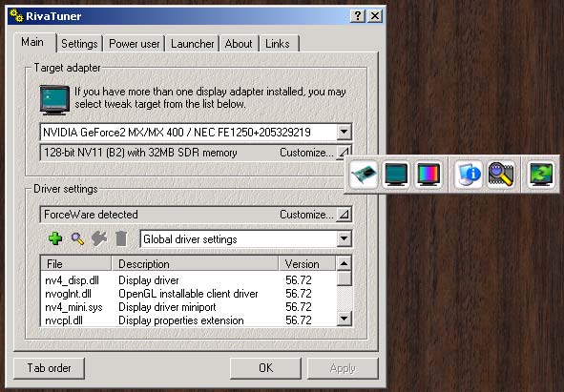Click the driver list scroll down arrow
This screenshot has height=392, width=564.
coord(344,319)
